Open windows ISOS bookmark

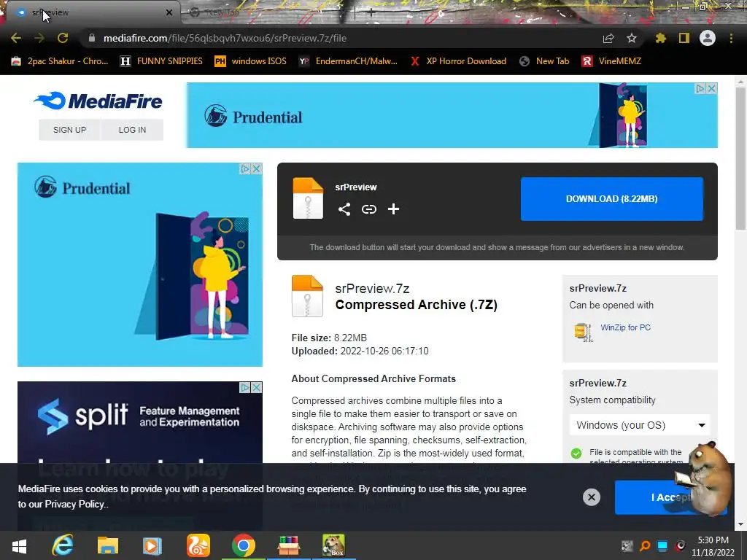click(x=251, y=61)
